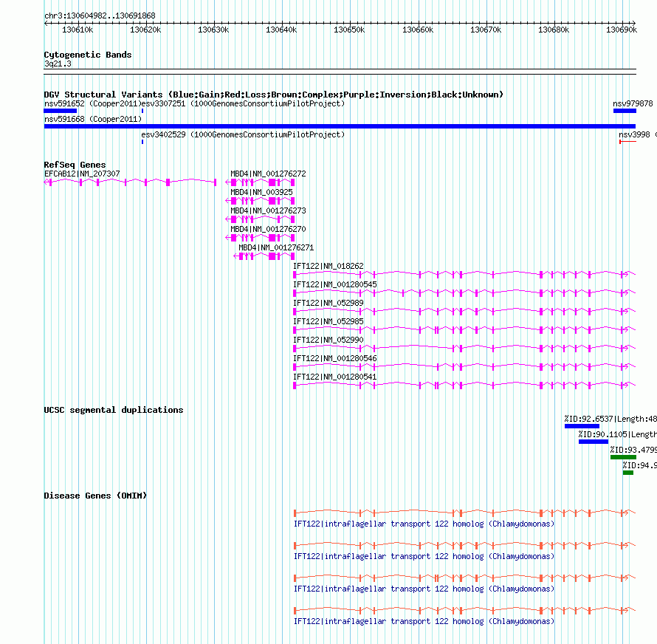Click the %ID:92.6537|Length duplication label
657x644 pixels.
(610, 419)
